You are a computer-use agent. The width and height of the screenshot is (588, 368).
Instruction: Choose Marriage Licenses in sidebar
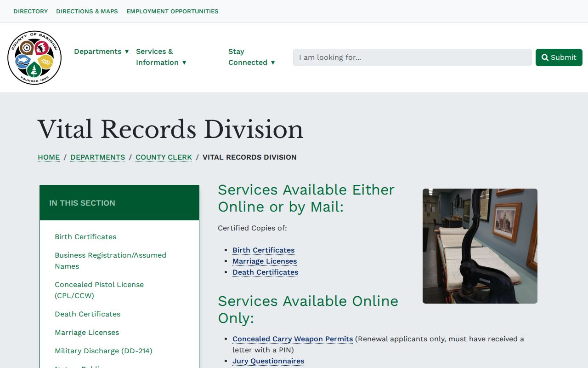(x=87, y=333)
